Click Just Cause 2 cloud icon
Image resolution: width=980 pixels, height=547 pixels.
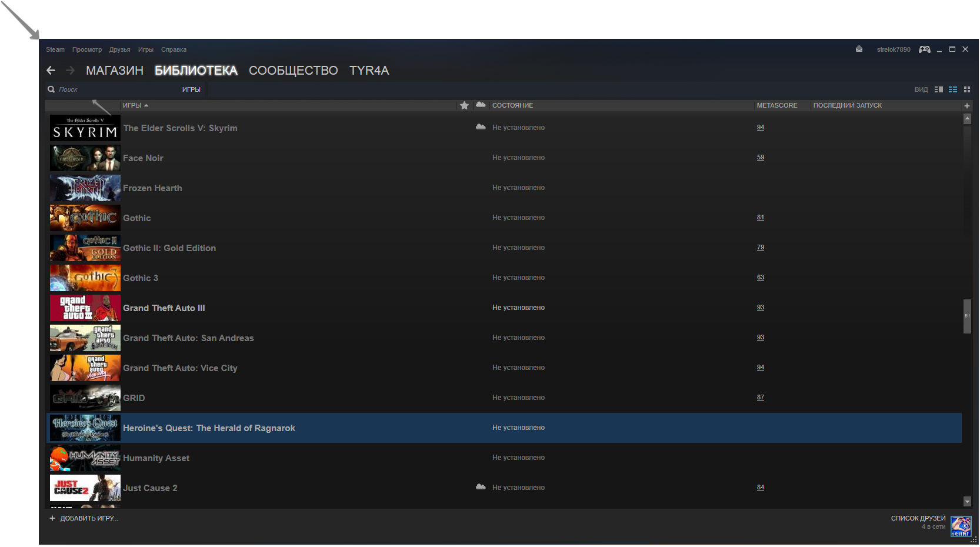coord(481,487)
